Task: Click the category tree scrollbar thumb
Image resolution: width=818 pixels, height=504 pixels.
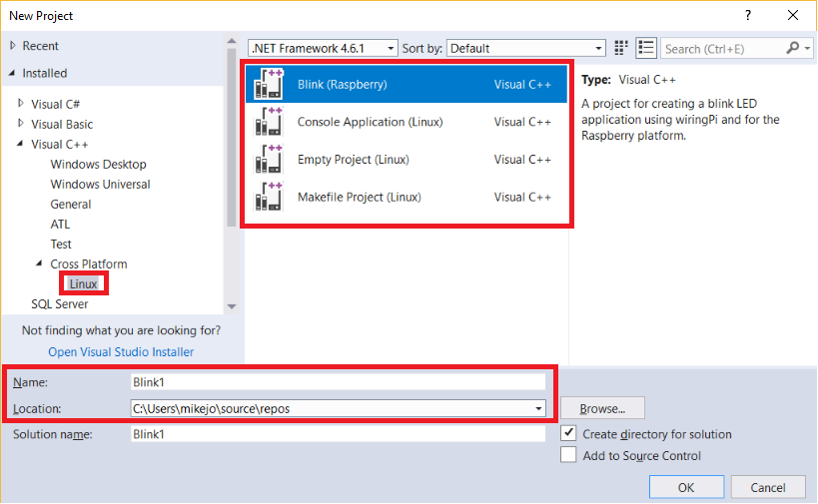Action: click(x=232, y=137)
